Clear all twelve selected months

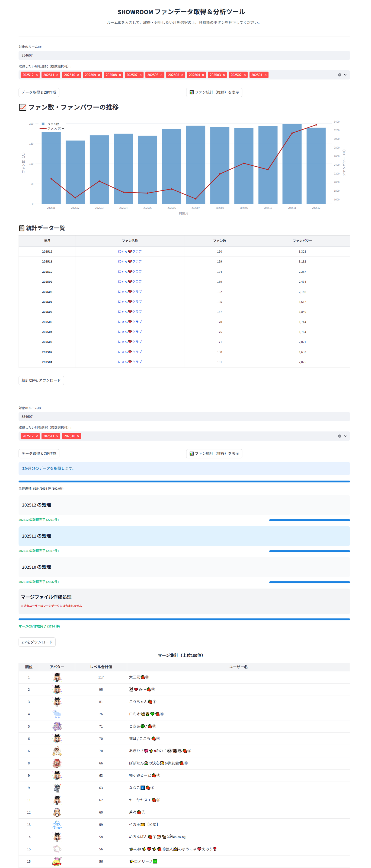339,75
